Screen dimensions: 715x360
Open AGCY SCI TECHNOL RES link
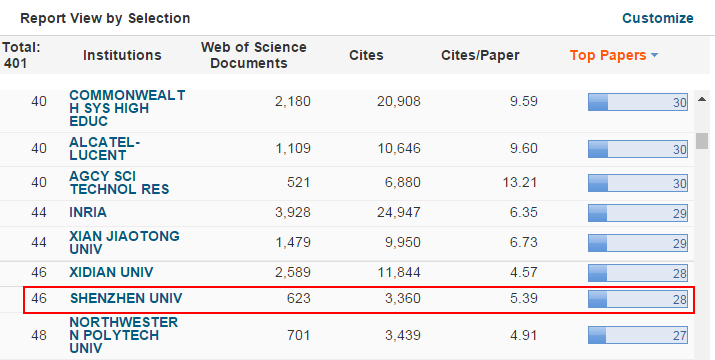[119, 183]
